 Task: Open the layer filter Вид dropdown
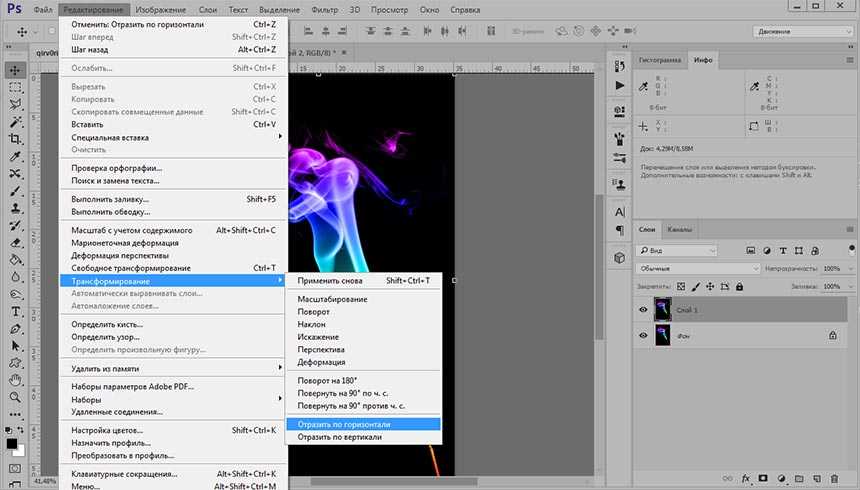[x=678, y=250]
